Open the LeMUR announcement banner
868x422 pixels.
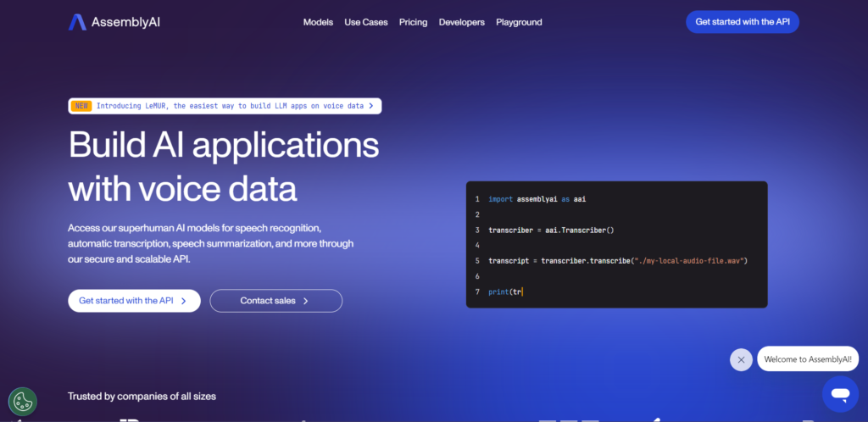(225, 106)
